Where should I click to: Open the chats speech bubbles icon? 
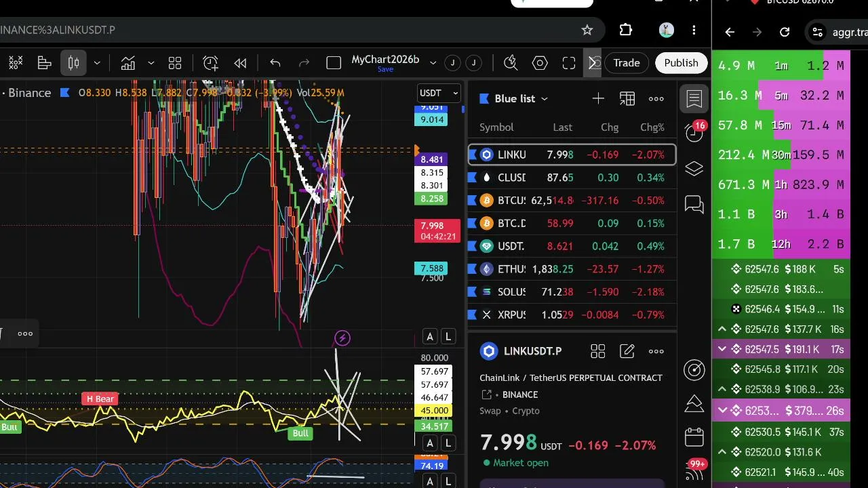pos(694,204)
